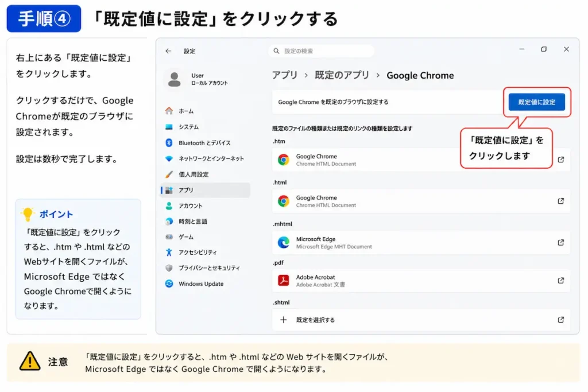Select Windows Update menu item
588x392 pixels.
[x=201, y=284]
